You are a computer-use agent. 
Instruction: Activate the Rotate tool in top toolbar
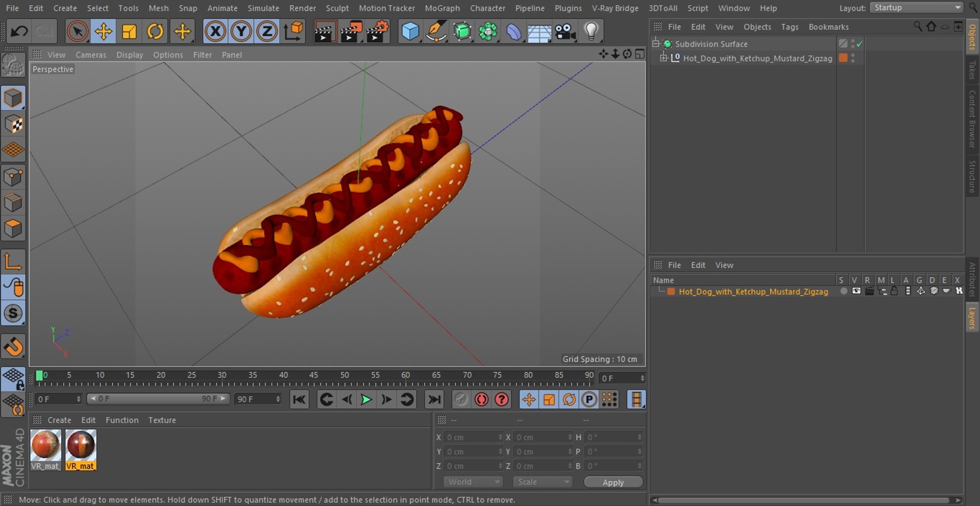click(x=155, y=32)
